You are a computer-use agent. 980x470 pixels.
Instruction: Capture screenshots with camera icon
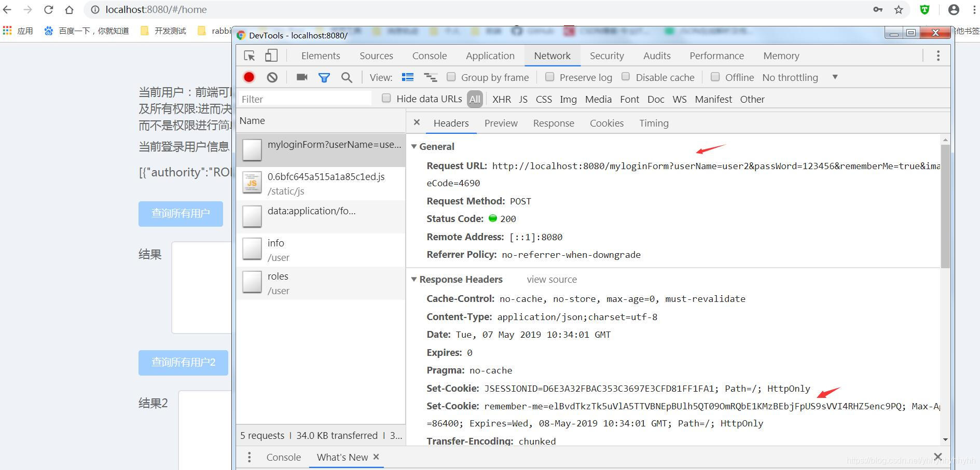[x=302, y=77]
